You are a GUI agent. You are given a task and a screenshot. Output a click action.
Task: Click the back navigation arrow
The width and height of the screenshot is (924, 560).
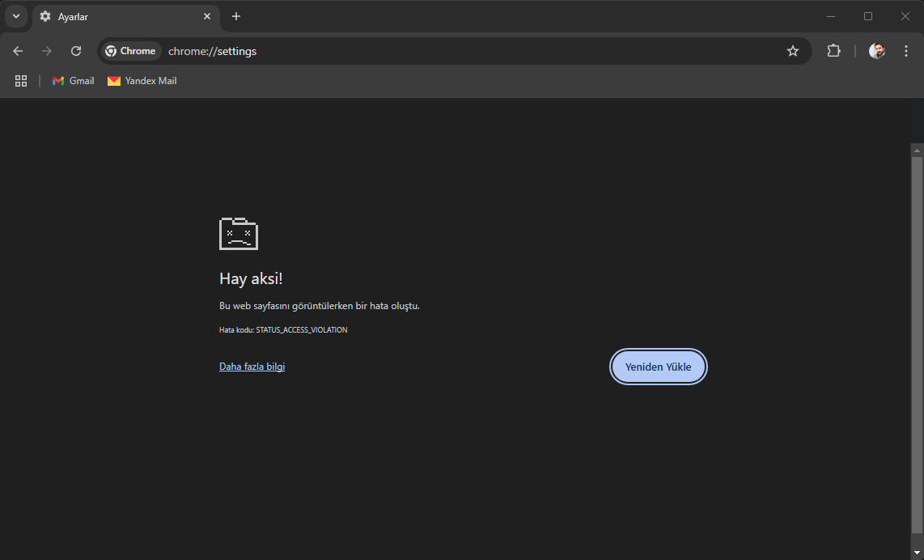(x=18, y=50)
